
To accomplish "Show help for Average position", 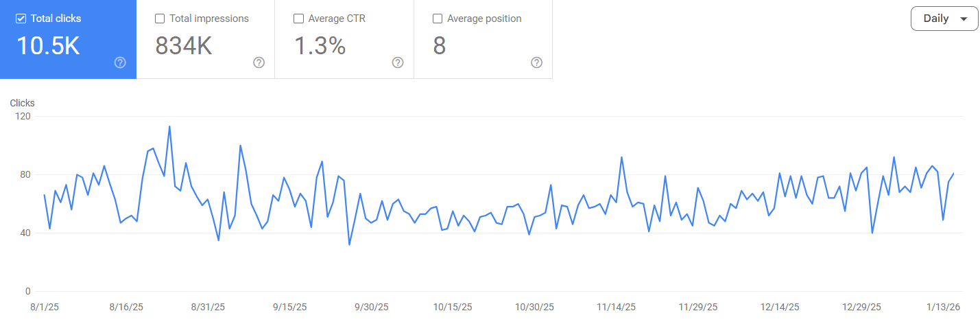I will 536,62.
